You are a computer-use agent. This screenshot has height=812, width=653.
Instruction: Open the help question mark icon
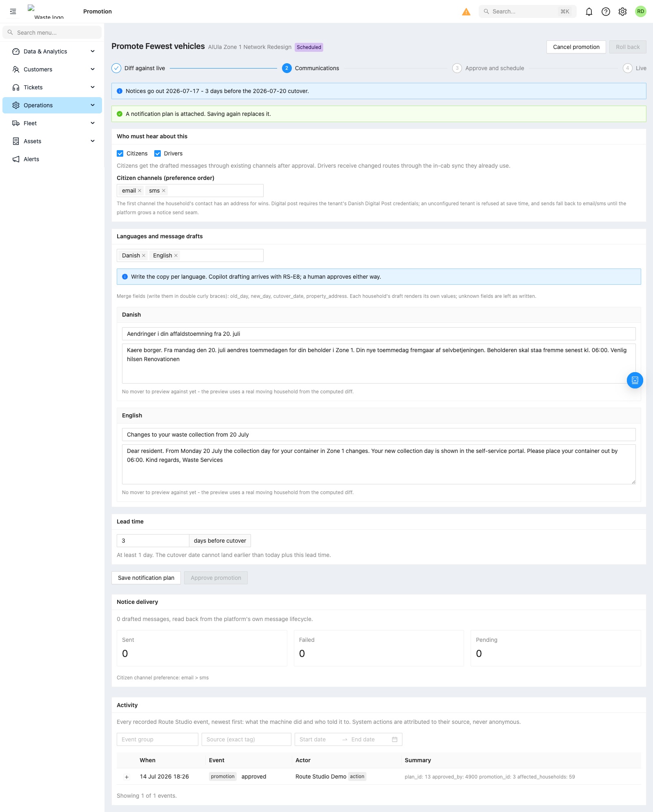pos(606,11)
